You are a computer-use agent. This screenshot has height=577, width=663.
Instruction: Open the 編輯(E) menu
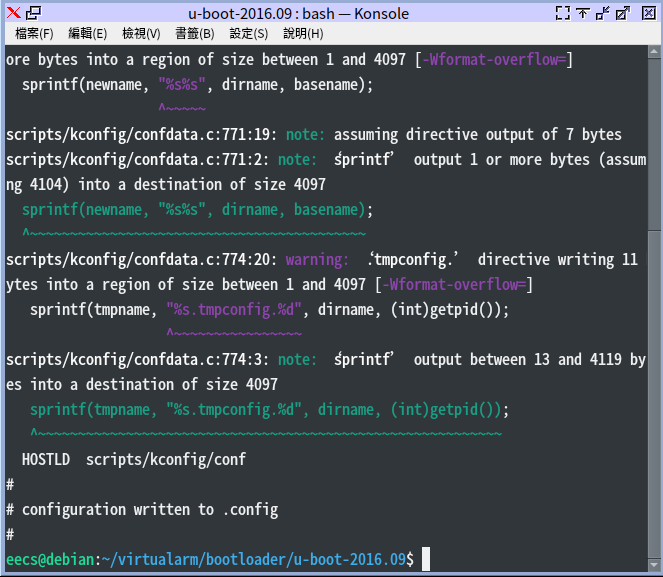point(88,34)
